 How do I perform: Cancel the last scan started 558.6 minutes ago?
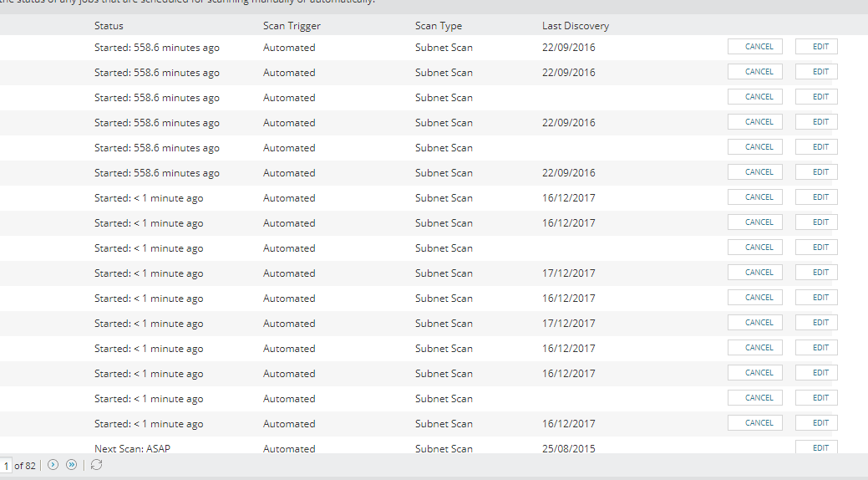(x=754, y=172)
